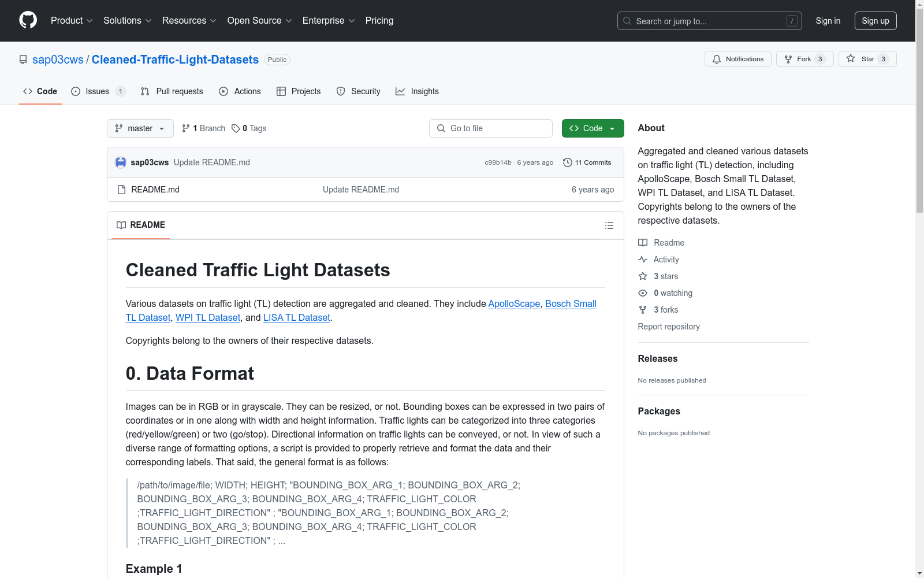The image size is (924, 578).
Task: Open the master branch selector dropdown
Action: point(140,128)
